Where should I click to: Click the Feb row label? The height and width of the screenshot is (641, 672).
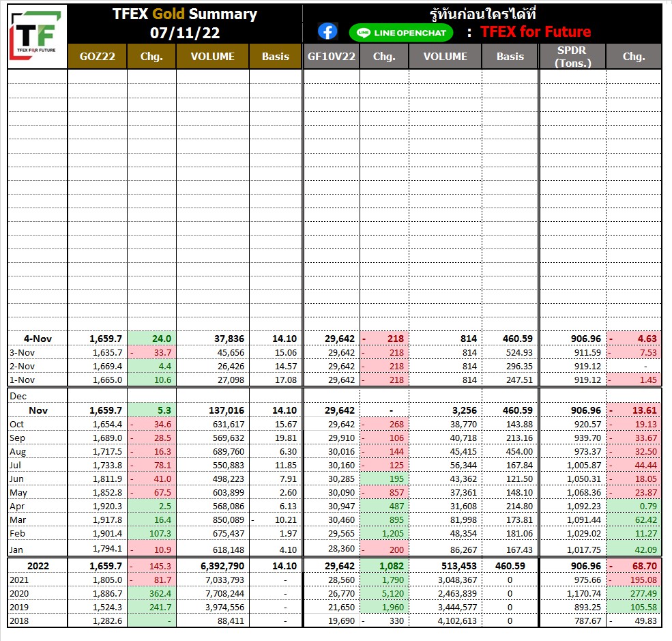[x=18, y=534]
